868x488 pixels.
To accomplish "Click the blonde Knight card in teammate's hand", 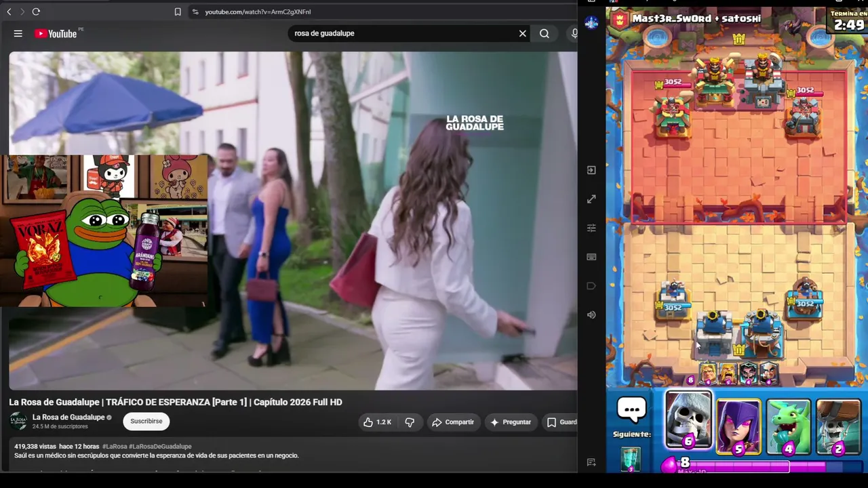I will 707,373.
